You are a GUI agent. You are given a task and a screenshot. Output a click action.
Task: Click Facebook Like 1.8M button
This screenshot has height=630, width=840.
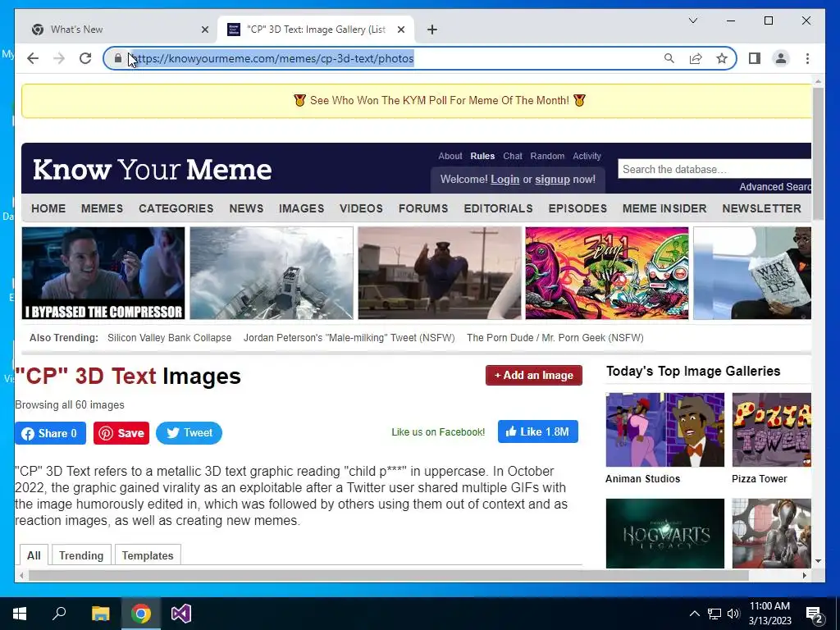tap(538, 431)
